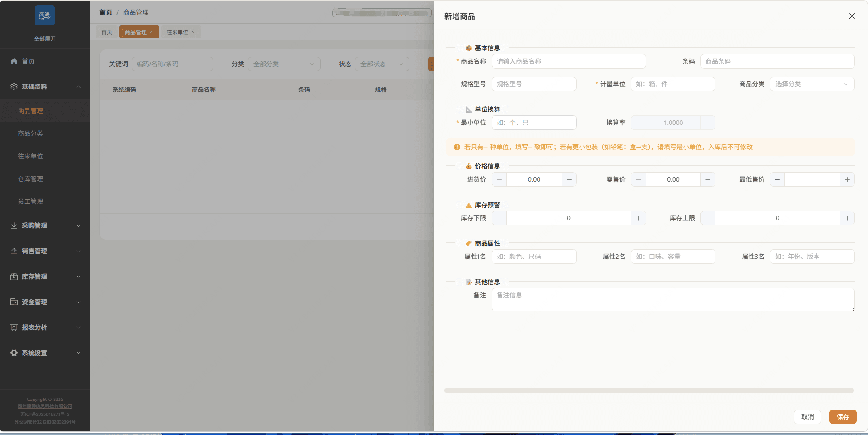Viewport: 868px width, 435px height.
Task: Increase 零售价 with the plus button
Action: pos(708,179)
